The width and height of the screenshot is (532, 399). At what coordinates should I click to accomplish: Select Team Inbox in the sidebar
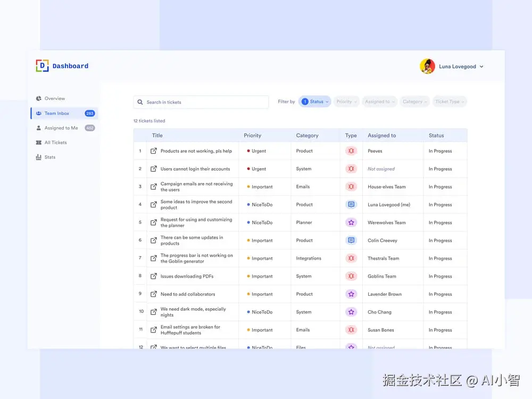64,113
